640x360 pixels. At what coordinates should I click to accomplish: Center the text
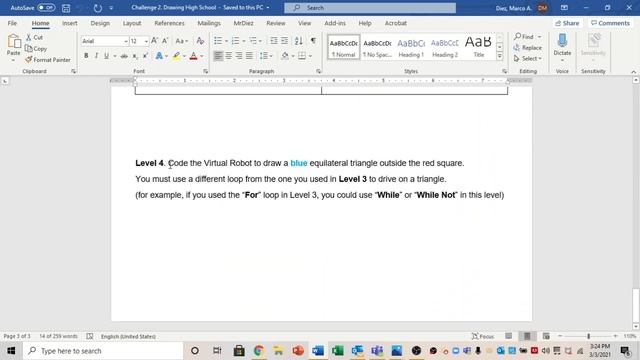tap(229, 56)
